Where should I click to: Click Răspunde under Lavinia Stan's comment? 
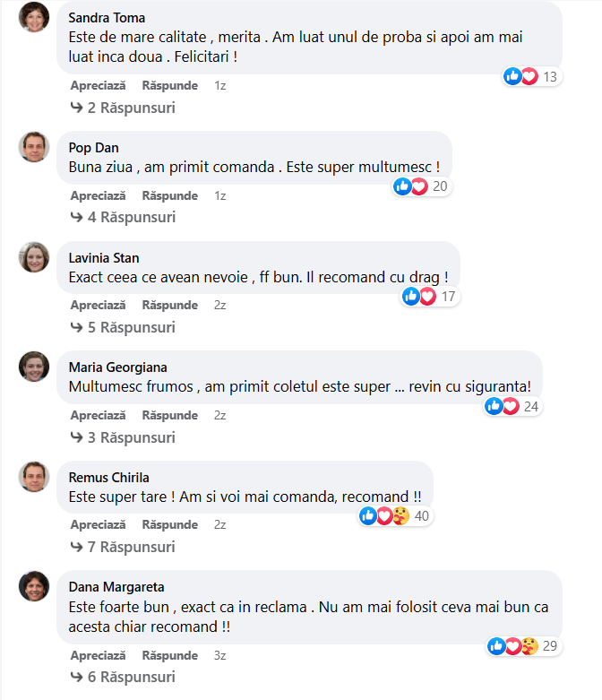point(169,305)
